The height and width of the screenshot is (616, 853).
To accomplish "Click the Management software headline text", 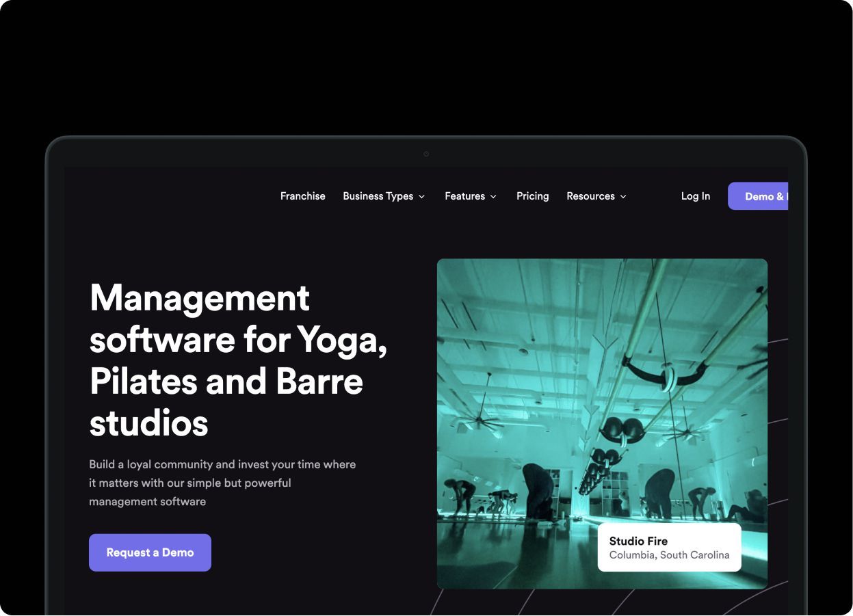I will [x=238, y=360].
